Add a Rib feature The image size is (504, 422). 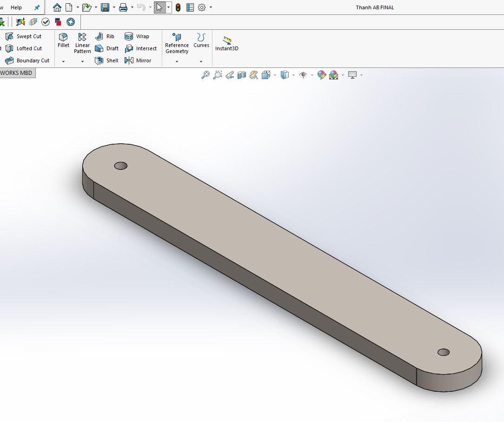(105, 36)
